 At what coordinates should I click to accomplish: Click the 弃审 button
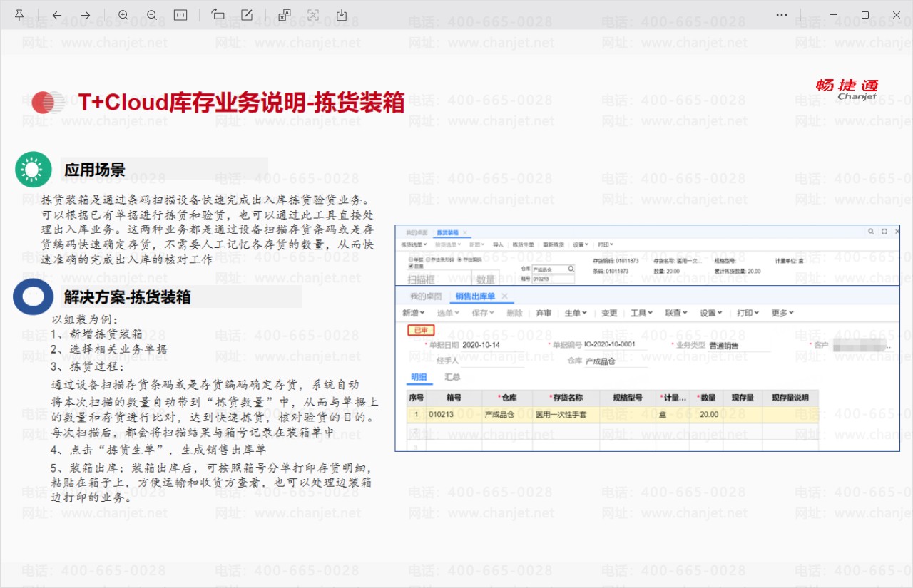pyautogui.click(x=544, y=313)
